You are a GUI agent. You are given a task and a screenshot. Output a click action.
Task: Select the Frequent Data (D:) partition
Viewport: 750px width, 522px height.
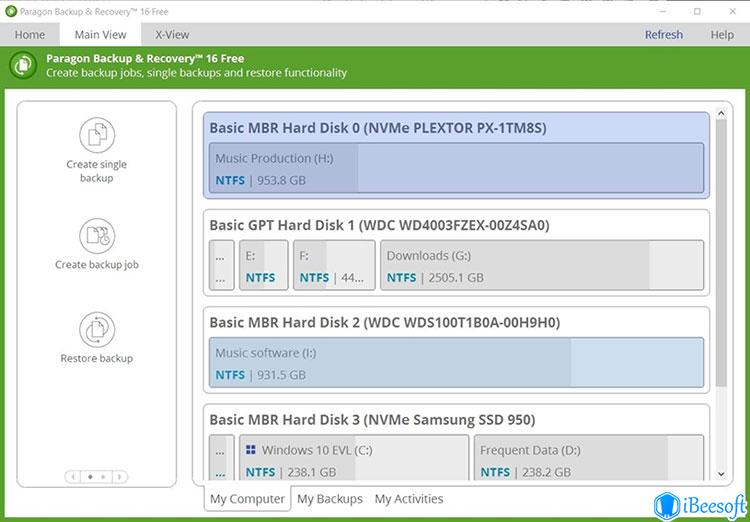coord(589,457)
